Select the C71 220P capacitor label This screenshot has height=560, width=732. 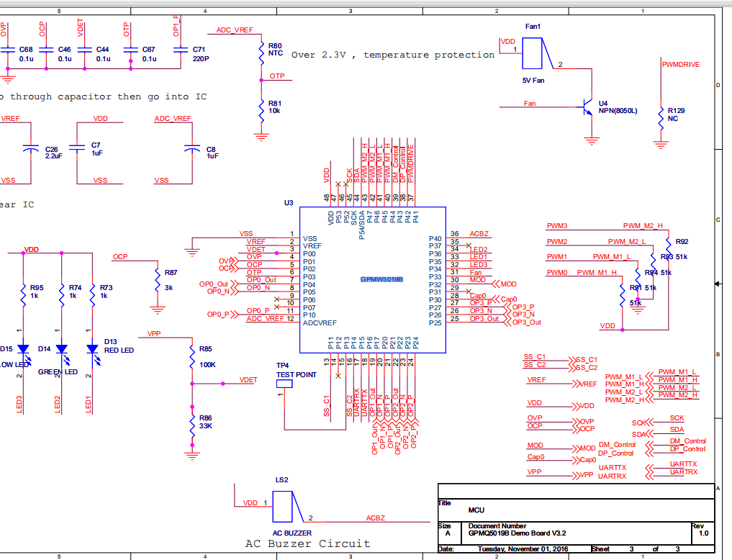201,54
